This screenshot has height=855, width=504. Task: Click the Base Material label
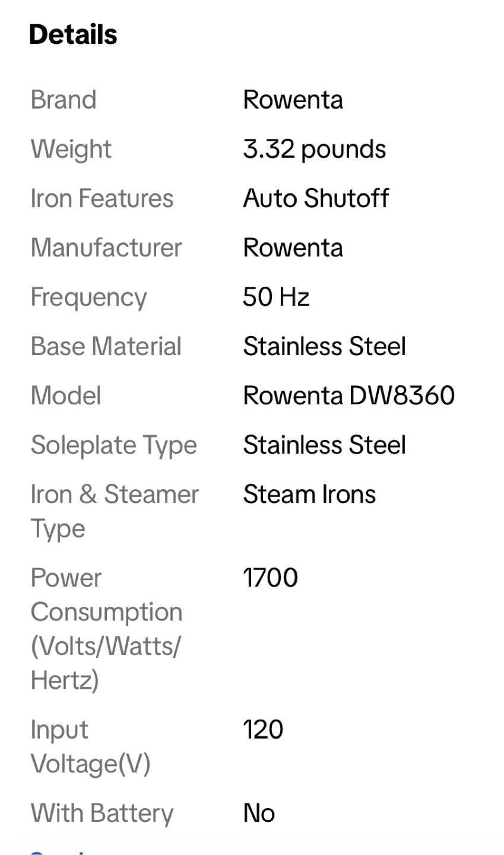click(106, 346)
